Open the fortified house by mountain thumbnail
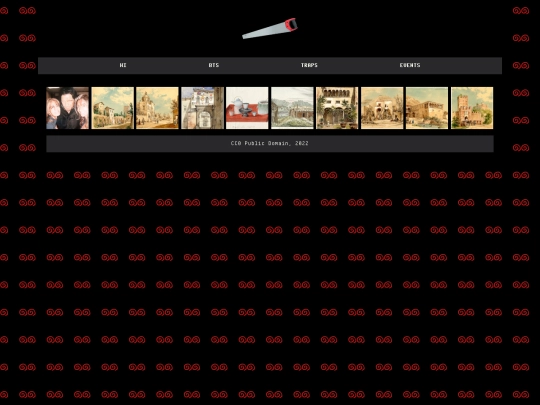 [x=427, y=108]
